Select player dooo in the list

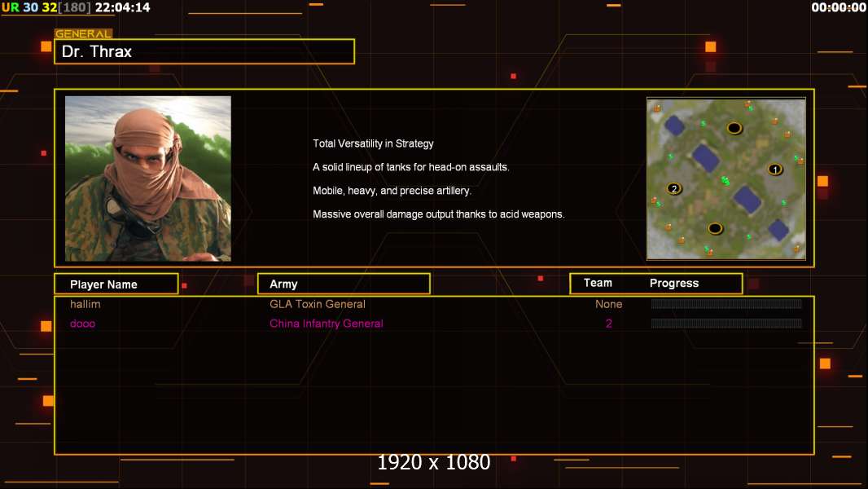[82, 324]
